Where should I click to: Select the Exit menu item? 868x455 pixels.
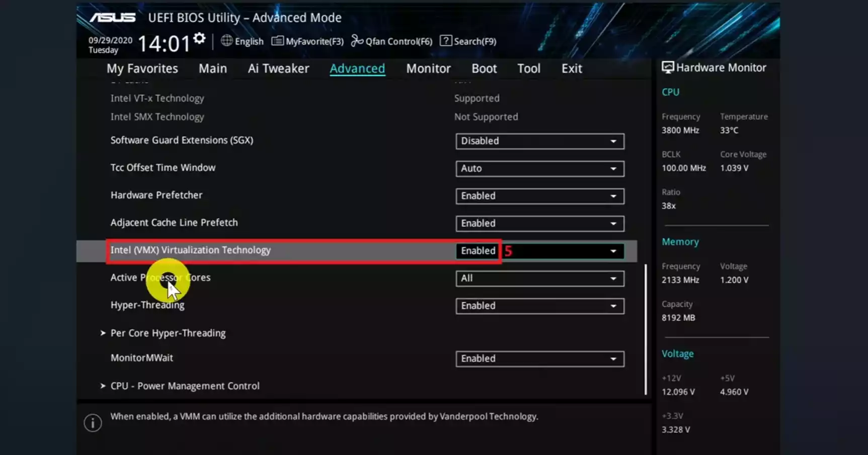click(572, 68)
